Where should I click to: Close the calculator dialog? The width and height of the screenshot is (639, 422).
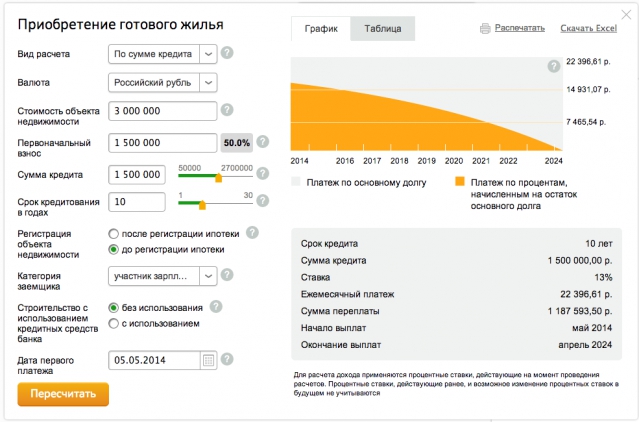626,15
